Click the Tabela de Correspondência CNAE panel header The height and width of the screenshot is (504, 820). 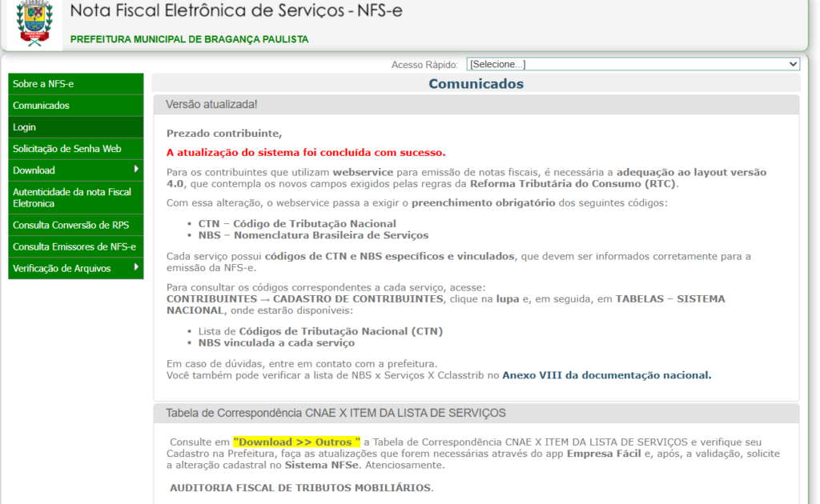(336, 413)
